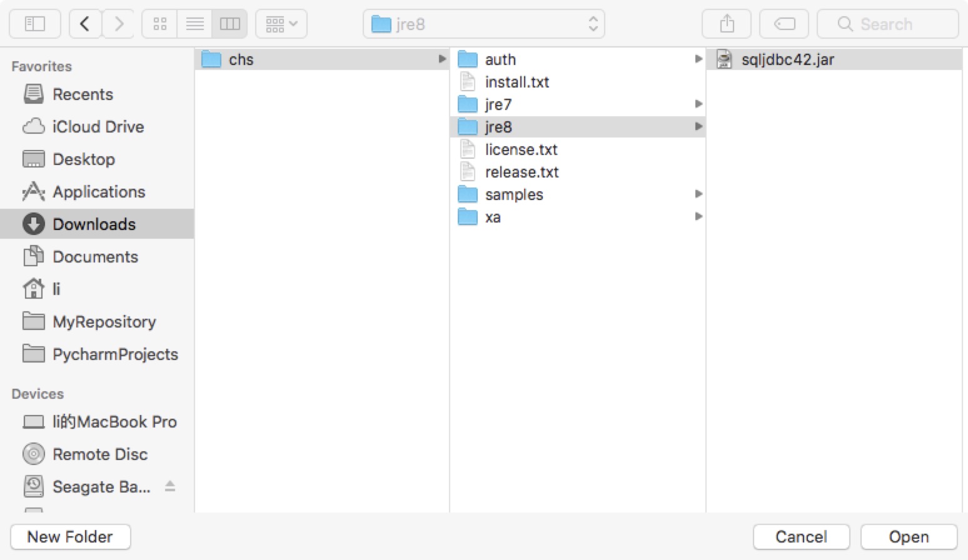The height and width of the screenshot is (560, 968).
Task: Expand the chs folder arrow
Action: [442, 59]
